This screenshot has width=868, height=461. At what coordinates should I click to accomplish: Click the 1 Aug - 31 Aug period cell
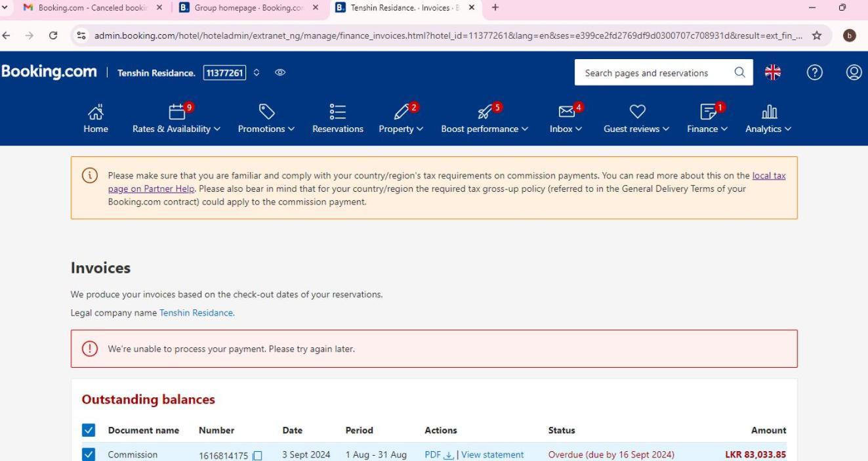[x=376, y=454]
